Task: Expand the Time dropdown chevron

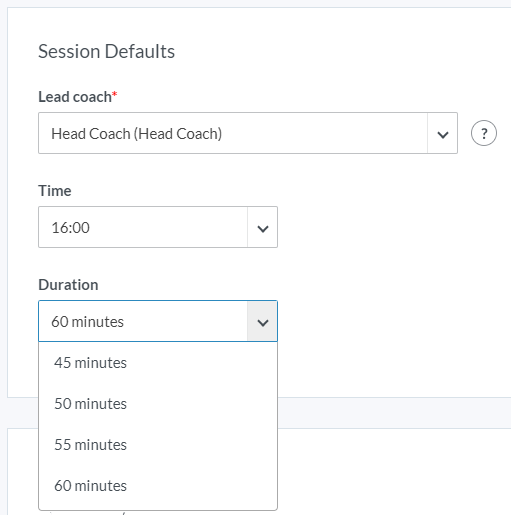Action: (x=263, y=227)
